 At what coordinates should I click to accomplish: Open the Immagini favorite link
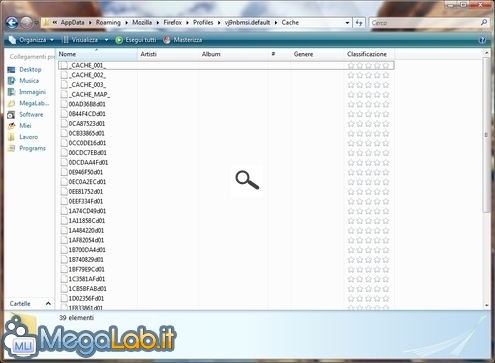point(27,92)
